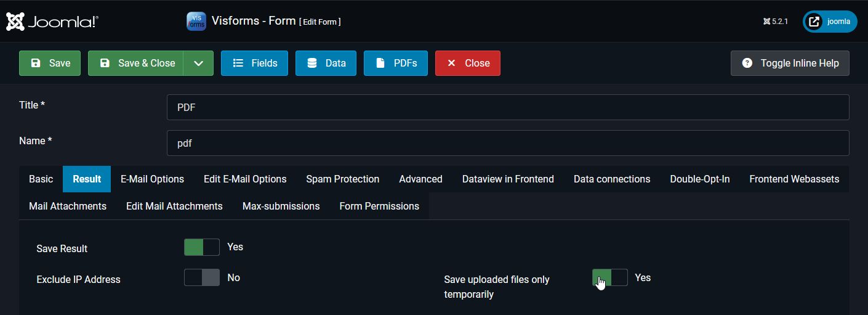Click the list icon on Fields button
Viewport: 868px width, 315px height.
tap(238, 63)
